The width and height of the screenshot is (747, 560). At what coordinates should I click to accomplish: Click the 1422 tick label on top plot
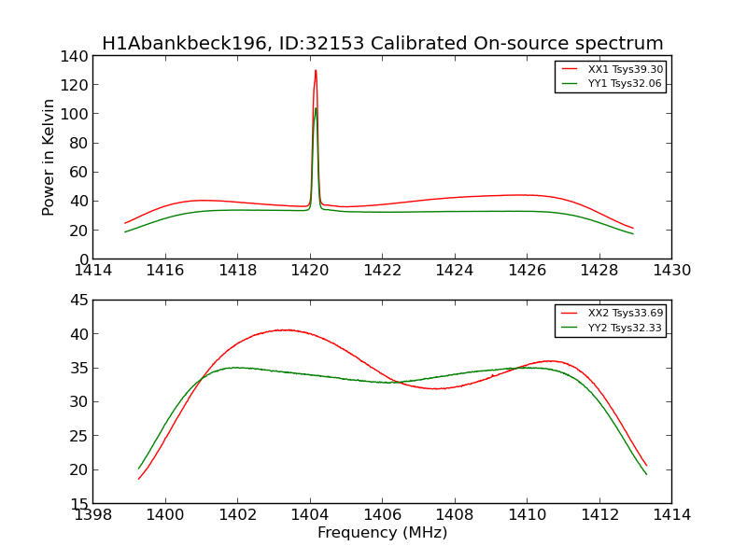click(x=383, y=271)
